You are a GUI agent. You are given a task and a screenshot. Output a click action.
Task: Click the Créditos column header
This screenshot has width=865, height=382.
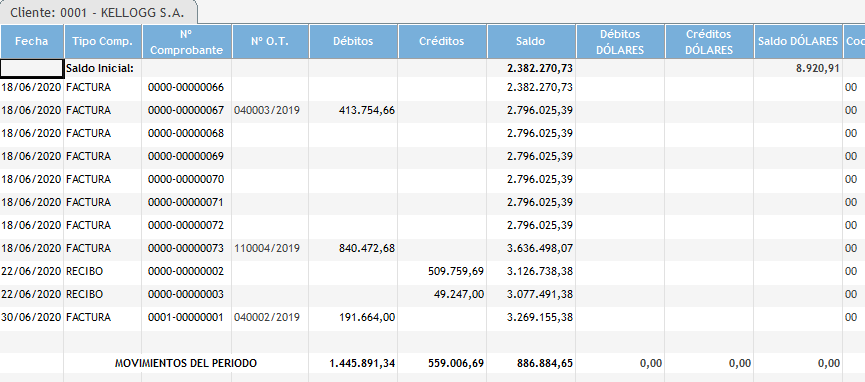[x=442, y=41]
